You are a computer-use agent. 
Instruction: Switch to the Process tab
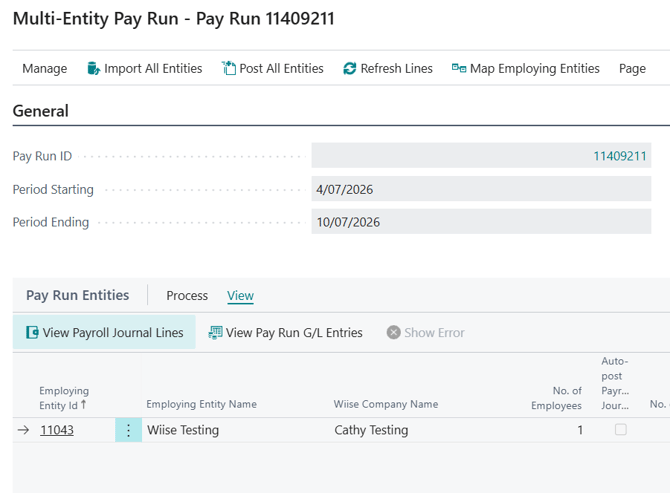187,295
